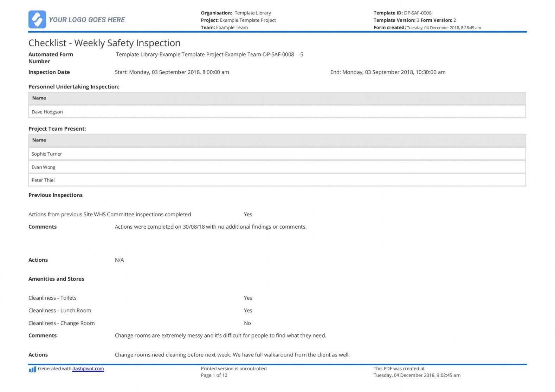The width and height of the screenshot is (555, 392).
Task: Click the blue logo icon in the header
Action: click(x=37, y=19)
